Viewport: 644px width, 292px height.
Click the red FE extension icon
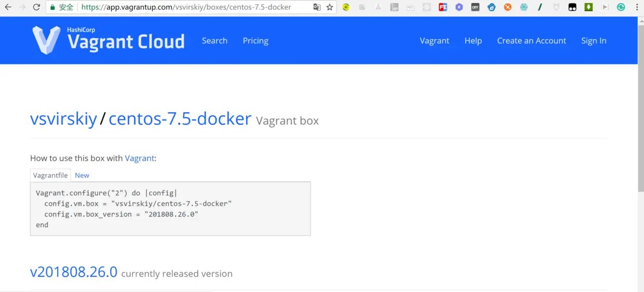[x=442, y=7]
